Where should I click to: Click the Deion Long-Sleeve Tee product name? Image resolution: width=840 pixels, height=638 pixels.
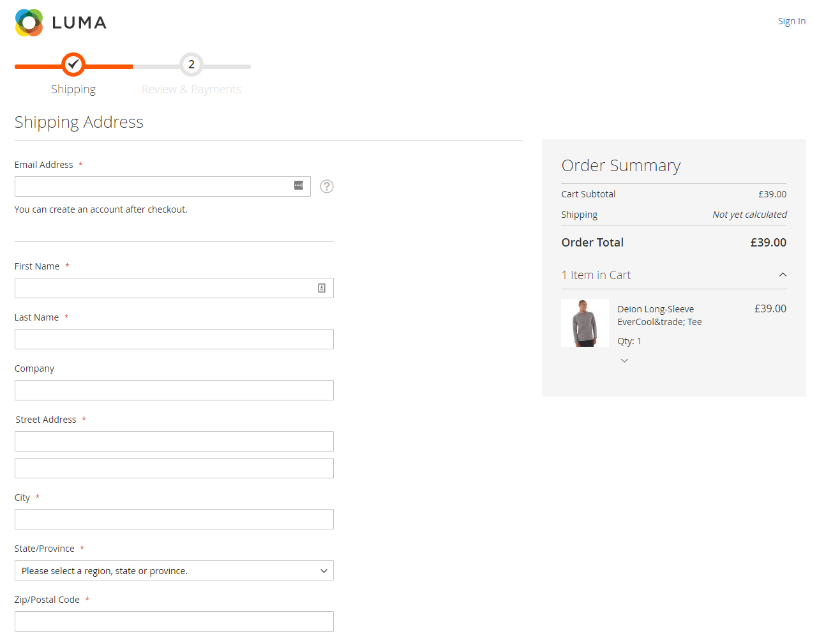click(x=659, y=315)
